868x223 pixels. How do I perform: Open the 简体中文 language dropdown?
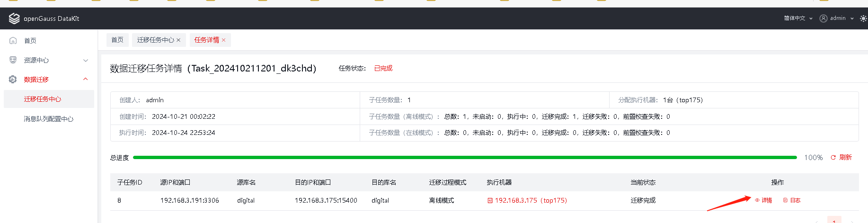pos(798,18)
